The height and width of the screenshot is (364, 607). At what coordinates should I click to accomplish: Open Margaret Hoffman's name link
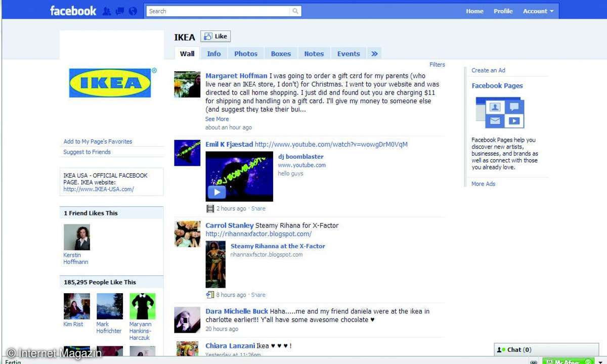click(x=236, y=76)
